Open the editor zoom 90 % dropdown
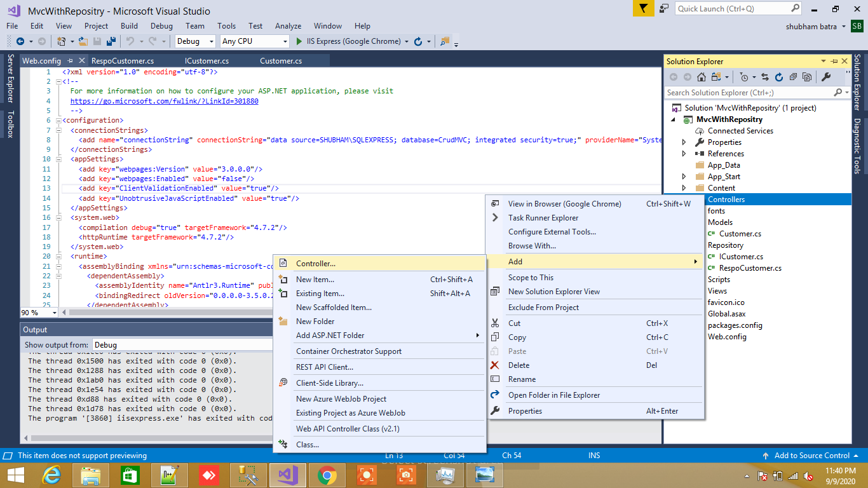868x488 pixels. (39, 313)
